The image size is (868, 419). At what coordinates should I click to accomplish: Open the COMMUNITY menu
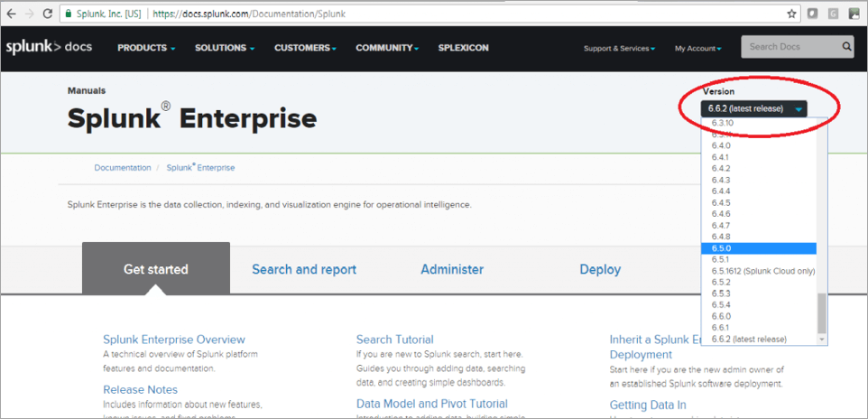(x=387, y=48)
